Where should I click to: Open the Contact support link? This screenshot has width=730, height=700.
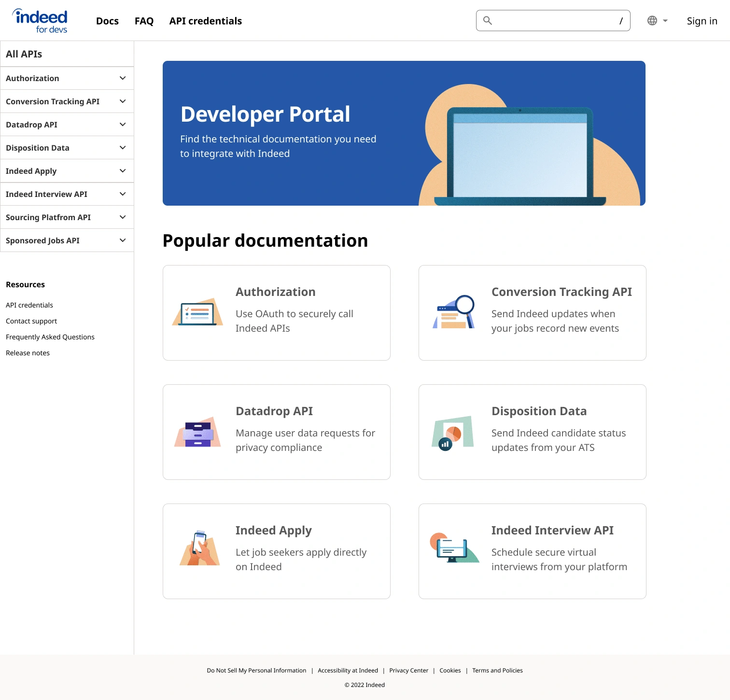31,321
